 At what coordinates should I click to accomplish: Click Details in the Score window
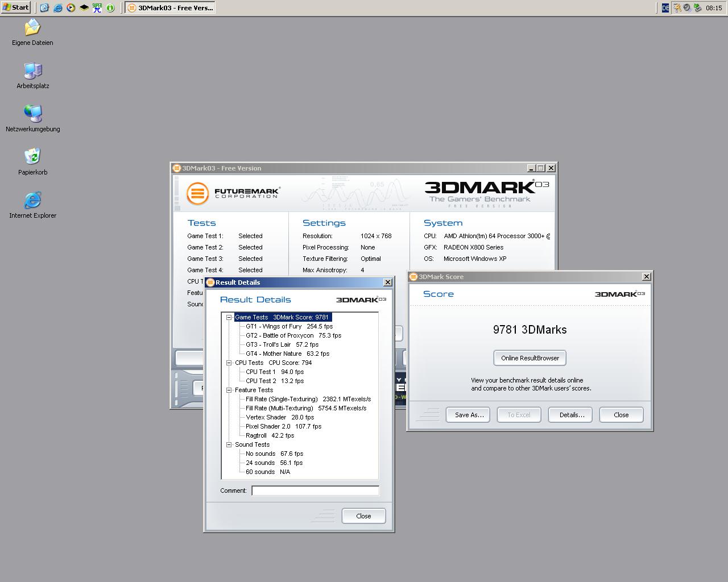point(571,415)
